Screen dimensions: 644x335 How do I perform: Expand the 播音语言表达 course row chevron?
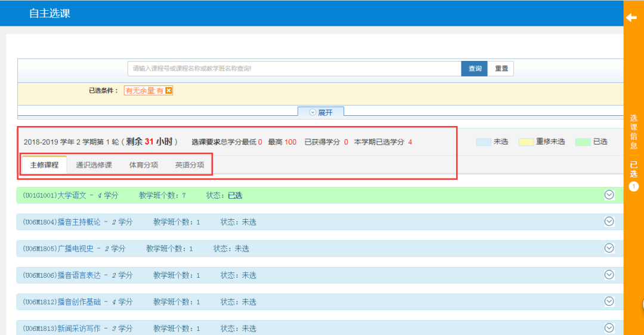[x=609, y=275]
